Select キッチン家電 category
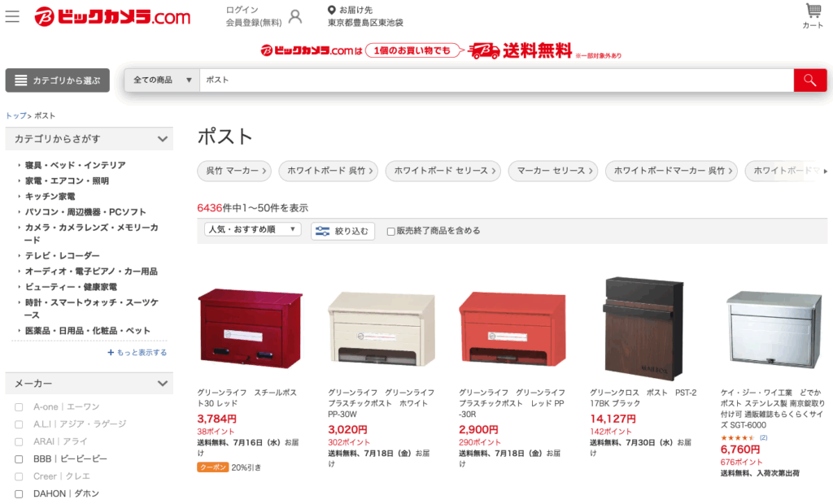Image resolution: width=833 pixels, height=504 pixels. pos(50,197)
